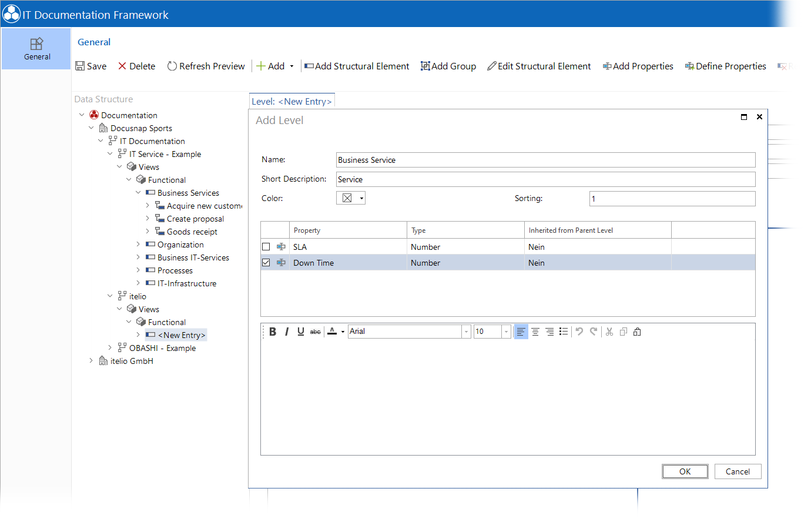Select the Processes tree item

(x=175, y=270)
